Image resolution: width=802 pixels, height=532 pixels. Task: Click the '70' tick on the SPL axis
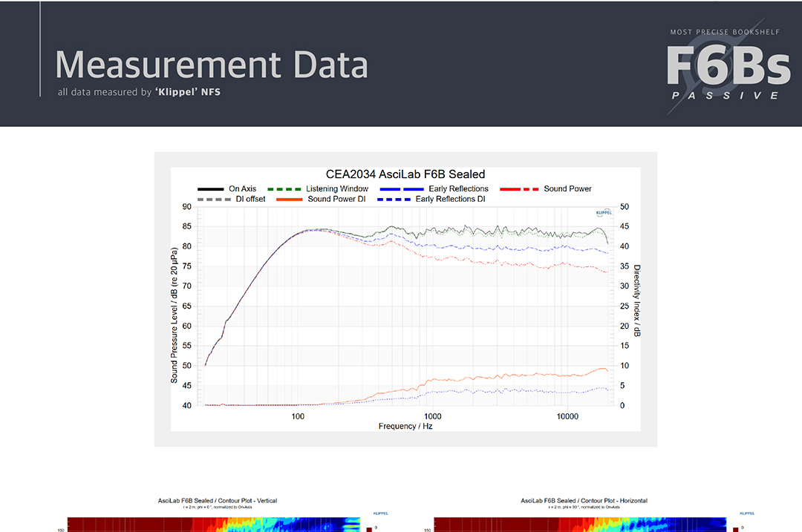(x=186, y=286)
